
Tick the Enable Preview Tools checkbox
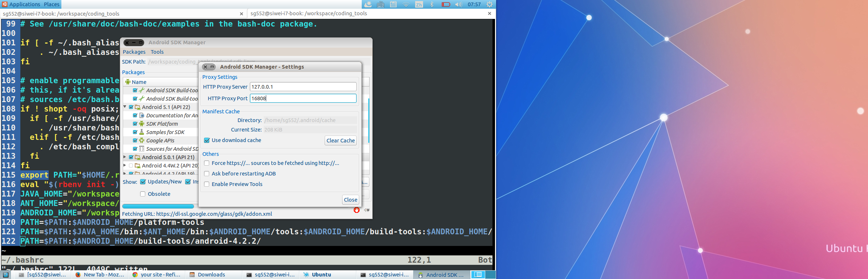click(207, 184)
